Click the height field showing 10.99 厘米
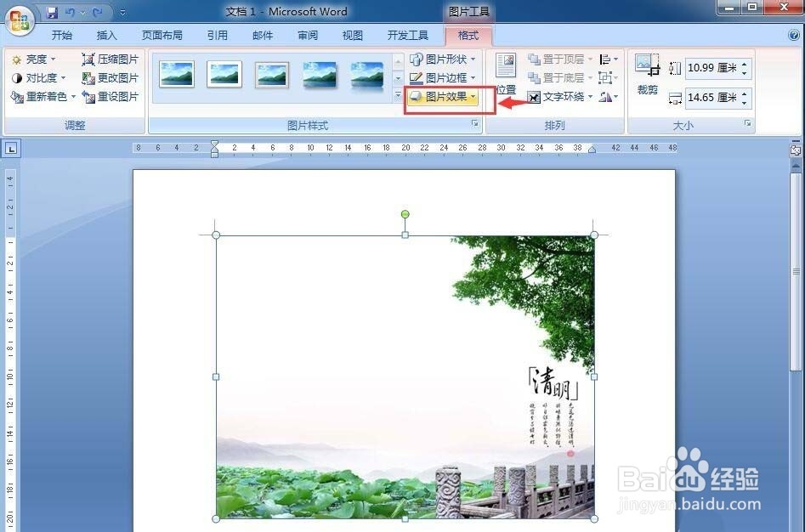Screen dimensions: 805x532 (712, 68)
